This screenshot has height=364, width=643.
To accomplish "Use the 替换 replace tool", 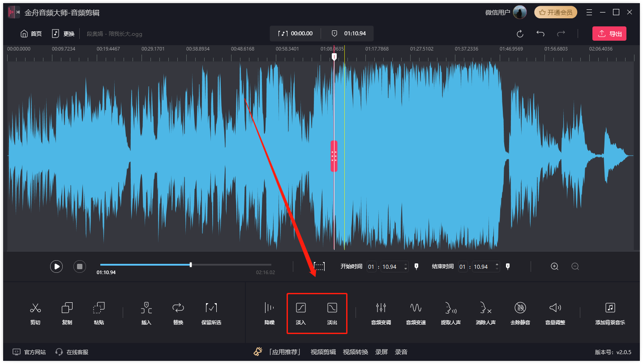I will pos(178,313).
